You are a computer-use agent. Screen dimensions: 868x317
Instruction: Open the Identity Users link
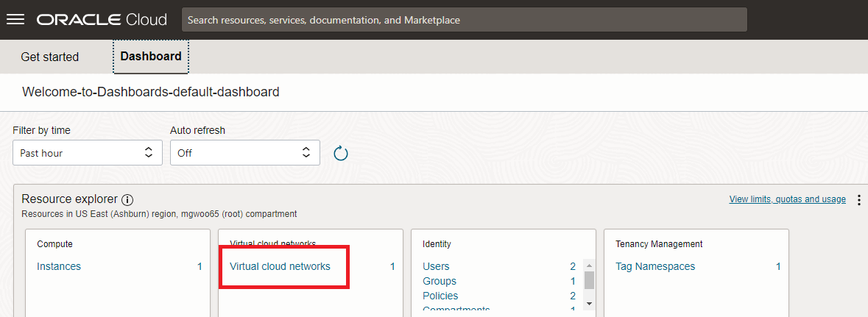pyautogui.click(x=436, y=266)
